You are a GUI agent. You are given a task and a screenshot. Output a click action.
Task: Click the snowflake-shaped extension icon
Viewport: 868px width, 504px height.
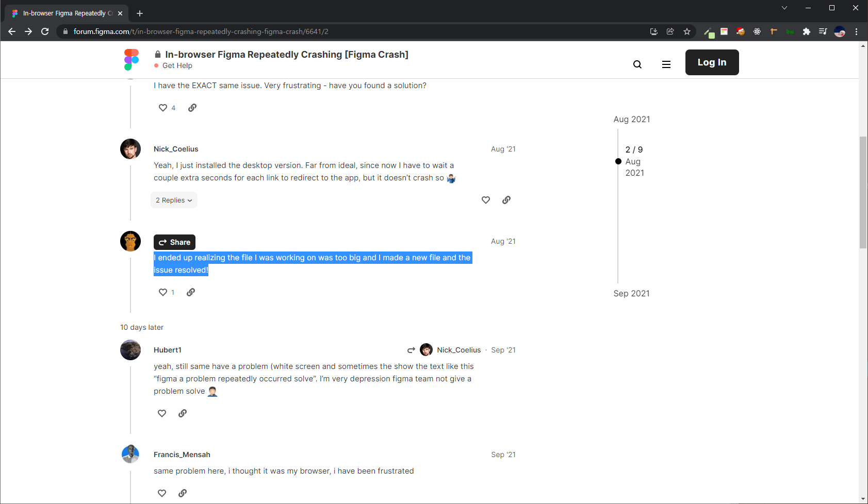coord(757,31)
